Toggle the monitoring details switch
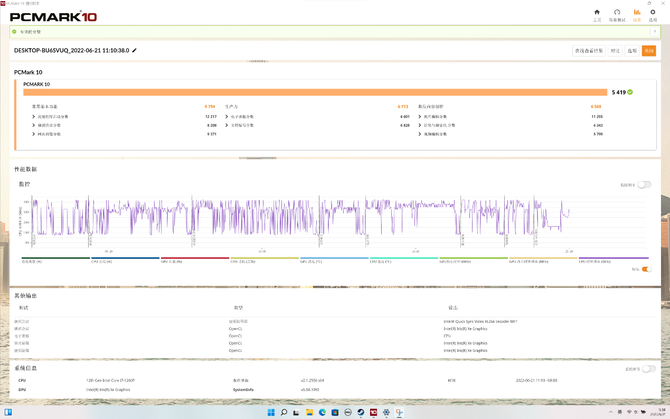Screen dimensions: 670x419 click(x=645, y=185)
